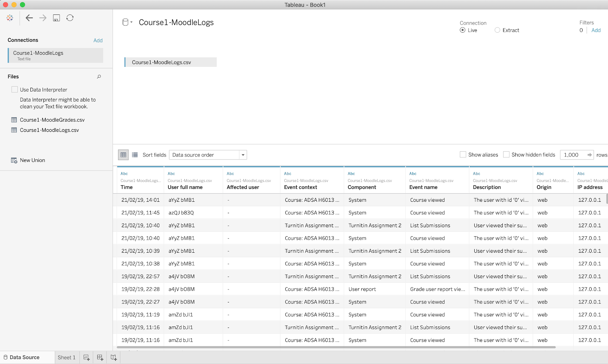The width and height of the screenshot is (608, 364).
Task: Click 'Grade user report vie...' cell
Action: (438, 289)
